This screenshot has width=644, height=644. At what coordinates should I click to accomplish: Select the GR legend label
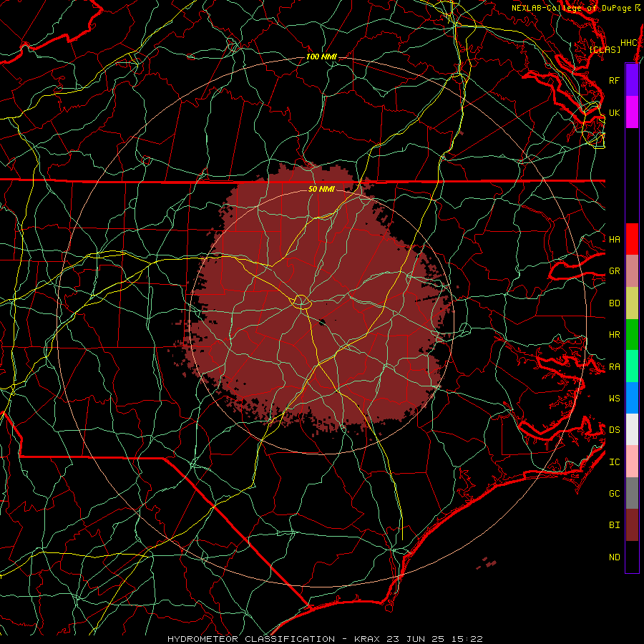tap(615, 271)
